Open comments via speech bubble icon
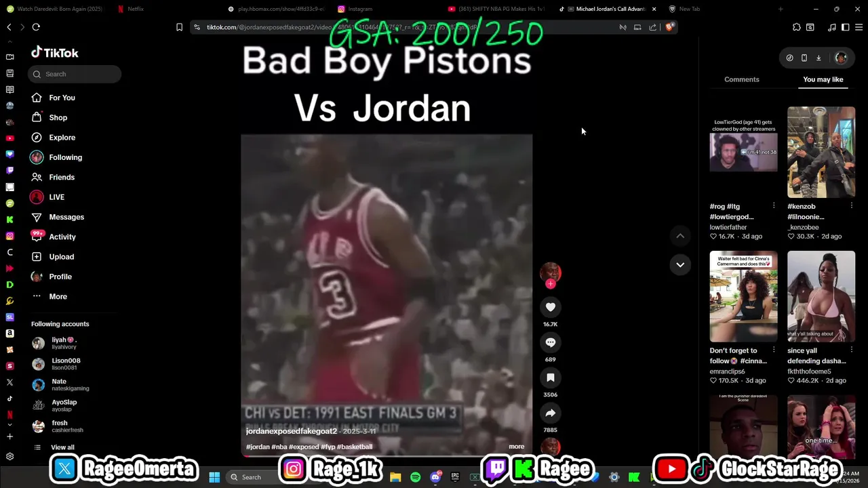Image resolution: width=868 pixels, height=488 pixels. (x=551, y=342)
